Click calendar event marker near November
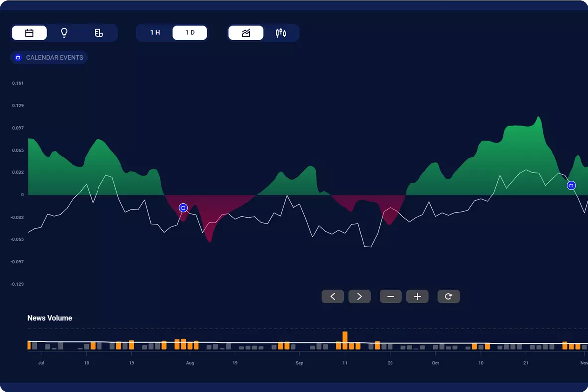 click(571, 185)
